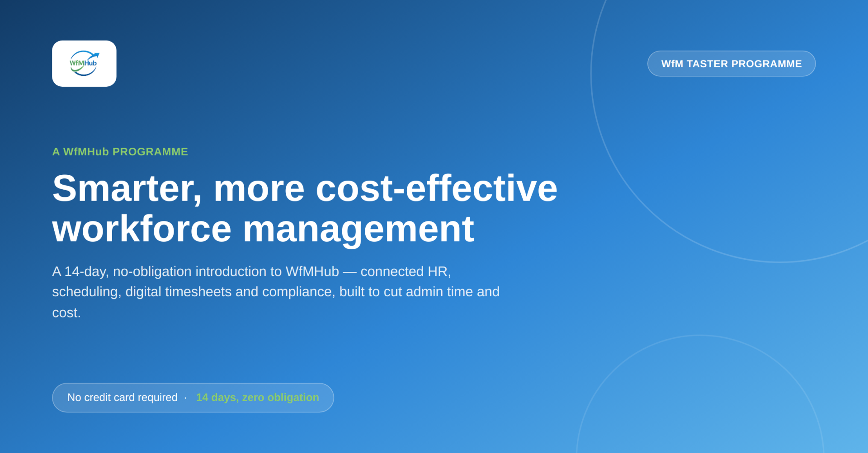Click the WfM TASTER PROGRAMME badge
This screenshot has width=868, height=453.
731,64
